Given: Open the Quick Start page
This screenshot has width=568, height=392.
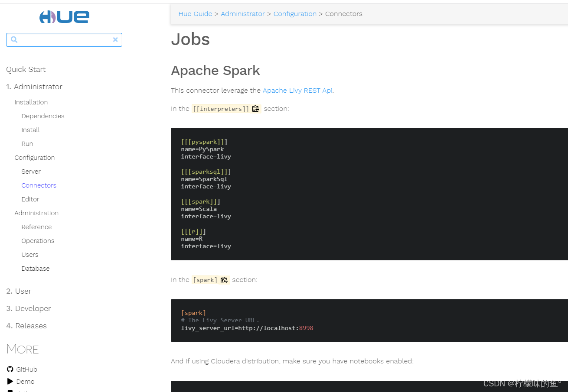Looking at the screenshot, I should pyautogui.click(x=26, y=69).
